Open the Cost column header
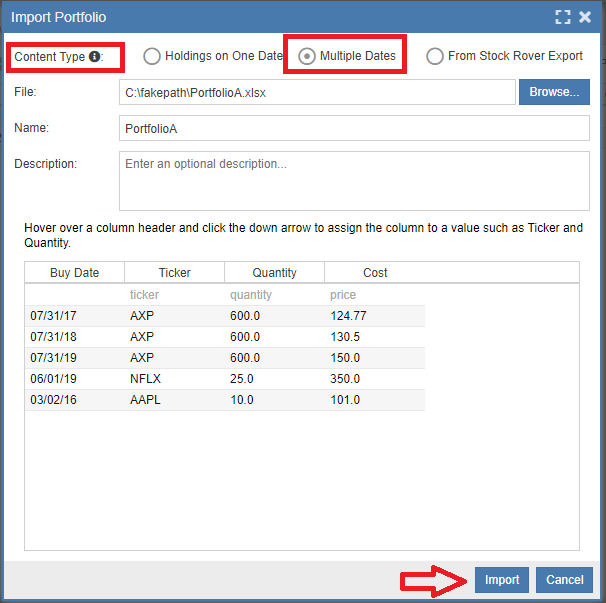606x603 pixels. 375,272
